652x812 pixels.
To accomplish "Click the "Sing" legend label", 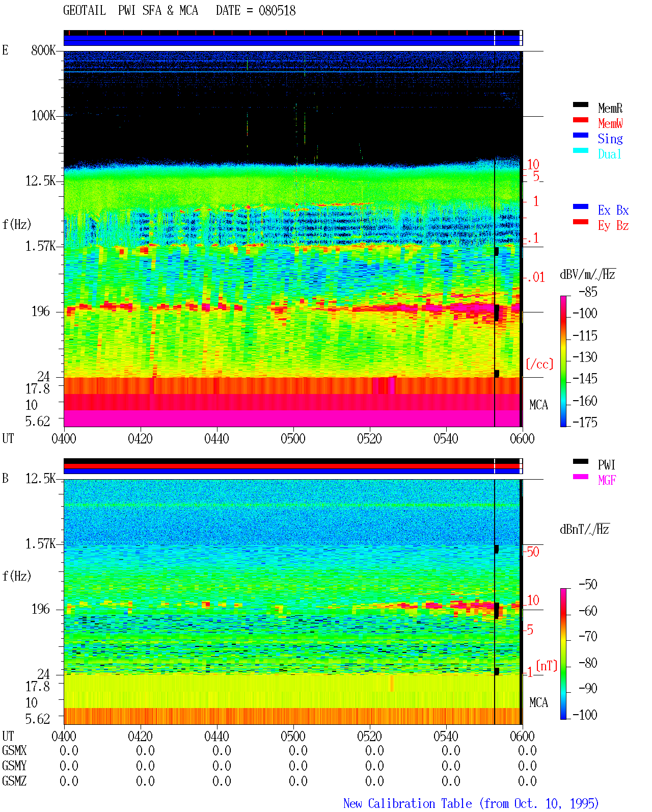I will pos(610,139).
